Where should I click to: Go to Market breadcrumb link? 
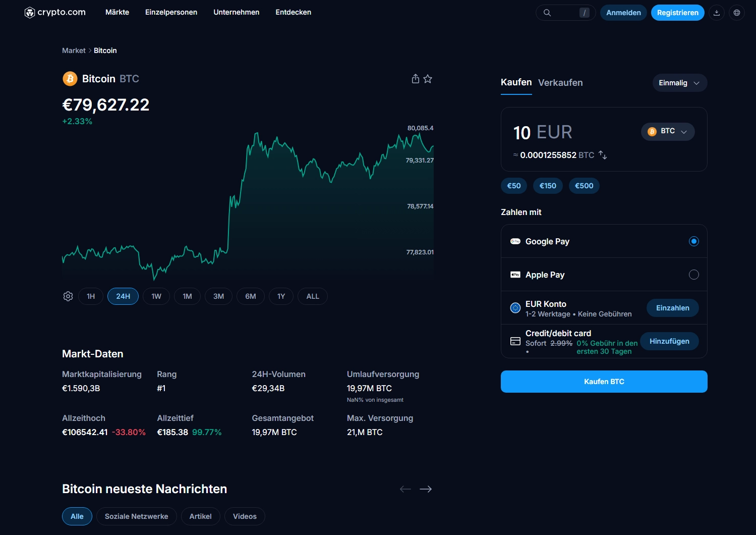(x=74, y=50)
